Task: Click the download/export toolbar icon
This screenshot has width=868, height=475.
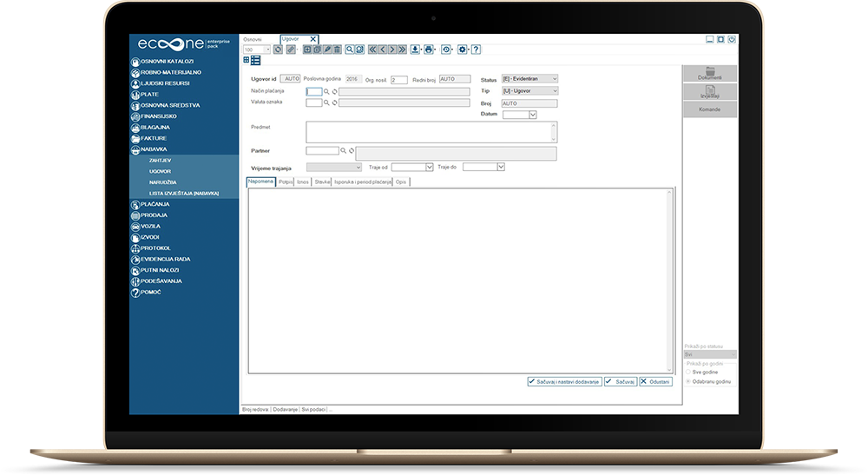Action: [415, 49]
